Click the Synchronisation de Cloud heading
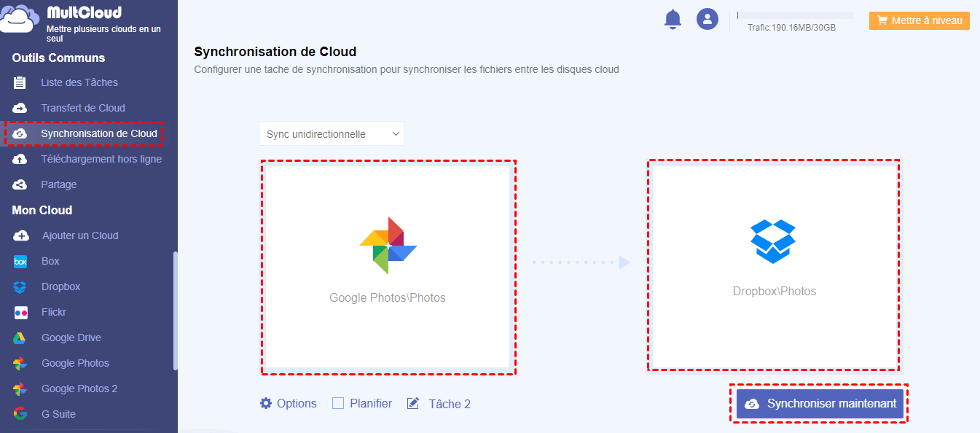Screen dimensions: 980x433 pyautogui.click(x=275, y=52)
